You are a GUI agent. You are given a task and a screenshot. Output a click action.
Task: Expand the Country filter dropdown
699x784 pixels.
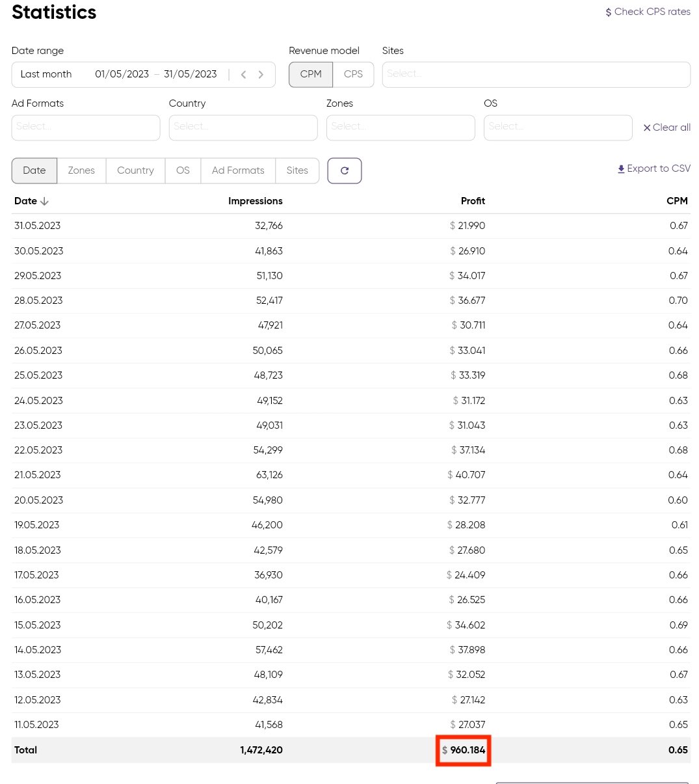pos(243,128)
